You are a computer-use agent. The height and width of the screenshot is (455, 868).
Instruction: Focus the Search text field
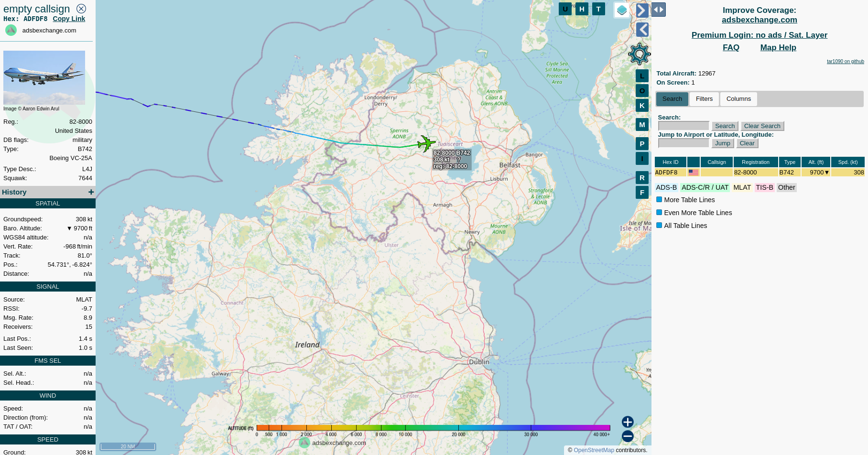pyautogui.click(x=684, y=126)
